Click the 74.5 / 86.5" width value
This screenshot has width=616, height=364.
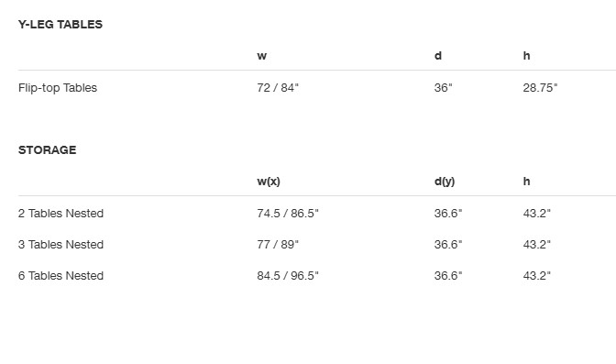(288, 213)
